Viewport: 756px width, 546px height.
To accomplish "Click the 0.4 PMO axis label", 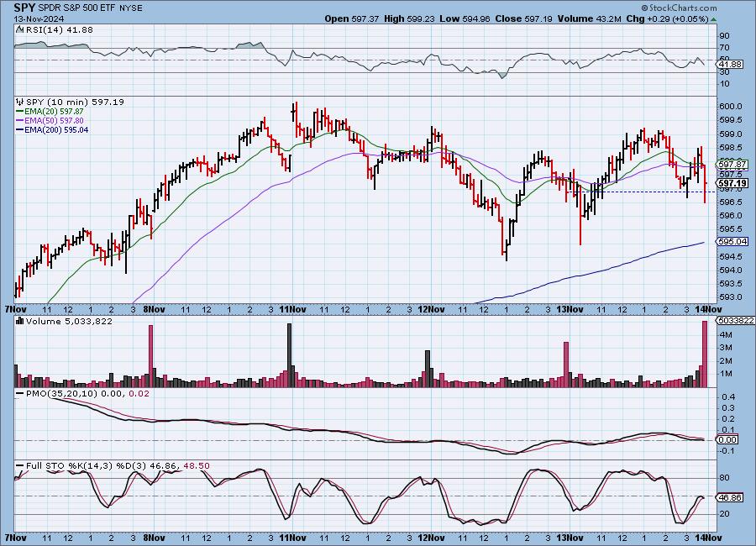I will (x=728, y=397).
